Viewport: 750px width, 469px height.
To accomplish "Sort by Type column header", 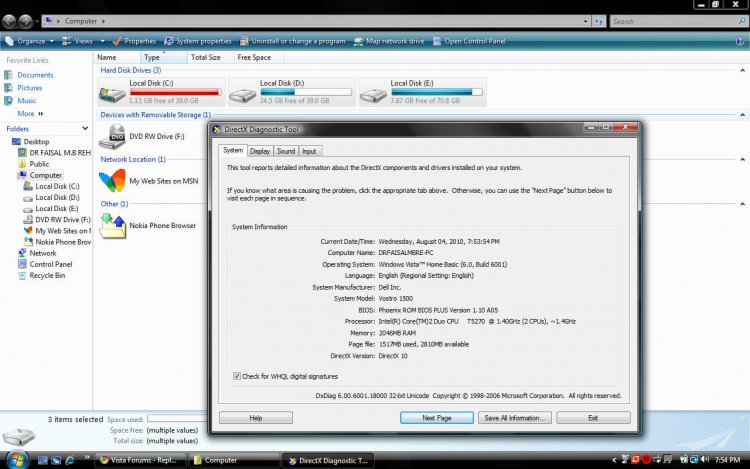I will (164, 57).
